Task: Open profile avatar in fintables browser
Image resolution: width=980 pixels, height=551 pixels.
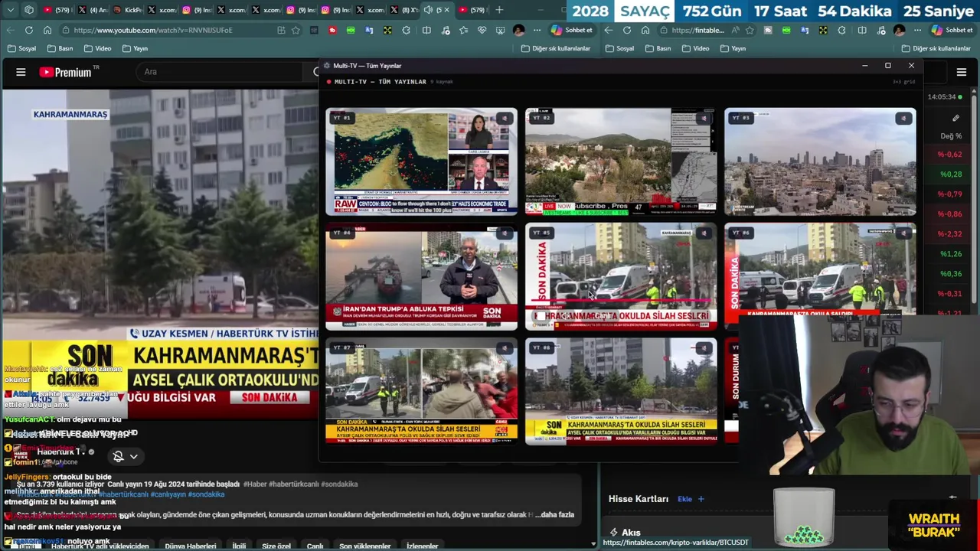Action: (899, 30)
